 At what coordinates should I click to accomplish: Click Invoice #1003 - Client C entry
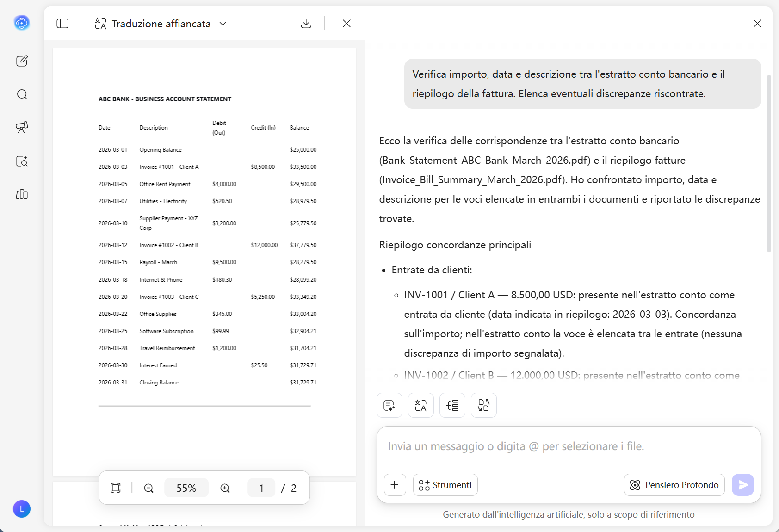coord(169,297)
